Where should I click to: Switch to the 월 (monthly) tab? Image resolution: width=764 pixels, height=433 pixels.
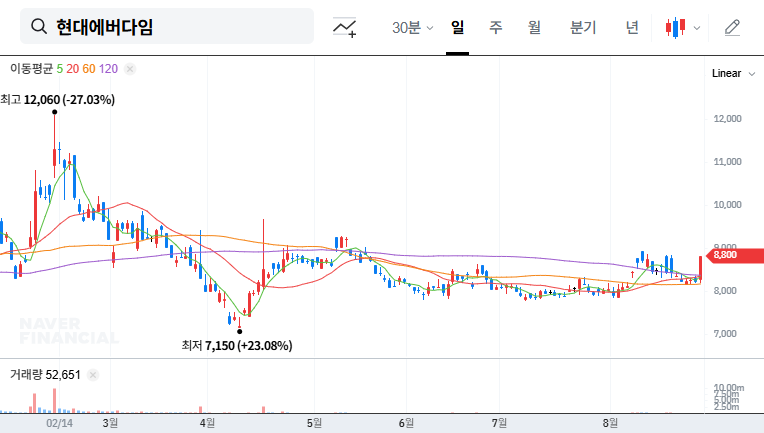[x=534, y=27]
